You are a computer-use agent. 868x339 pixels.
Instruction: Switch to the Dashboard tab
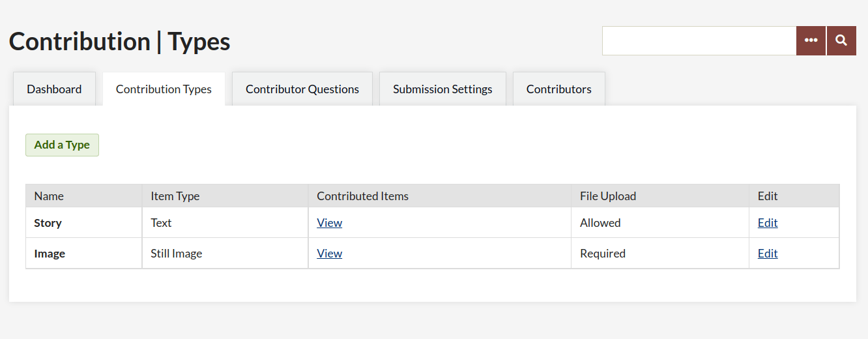54,89
